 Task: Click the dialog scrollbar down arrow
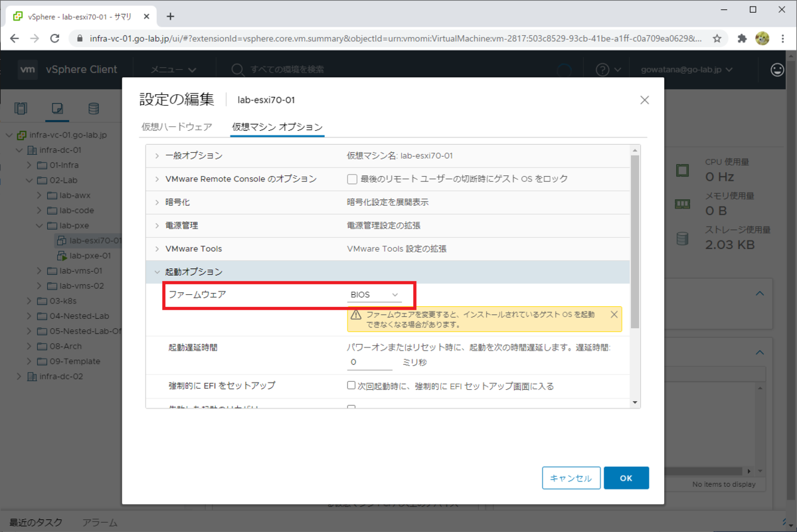pos(635,402)
